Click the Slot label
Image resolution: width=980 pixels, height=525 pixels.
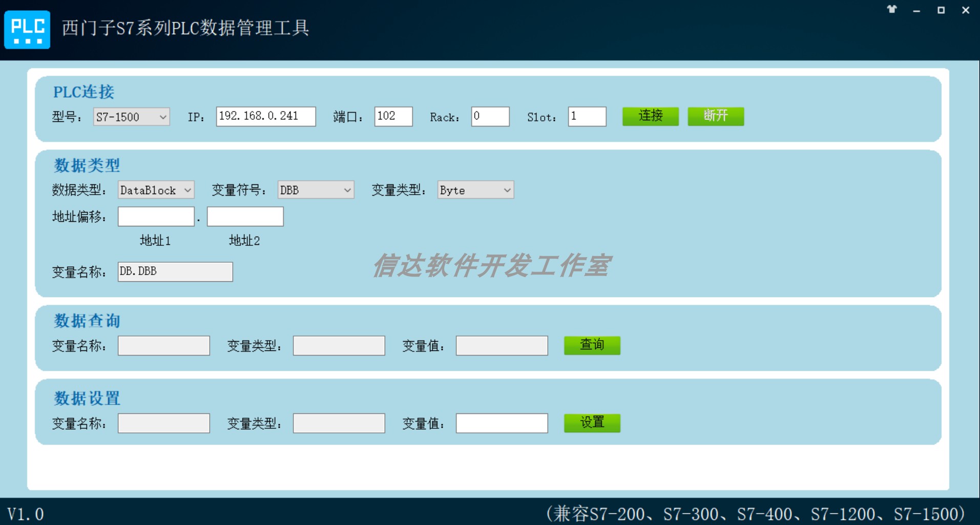pos(541,117)
